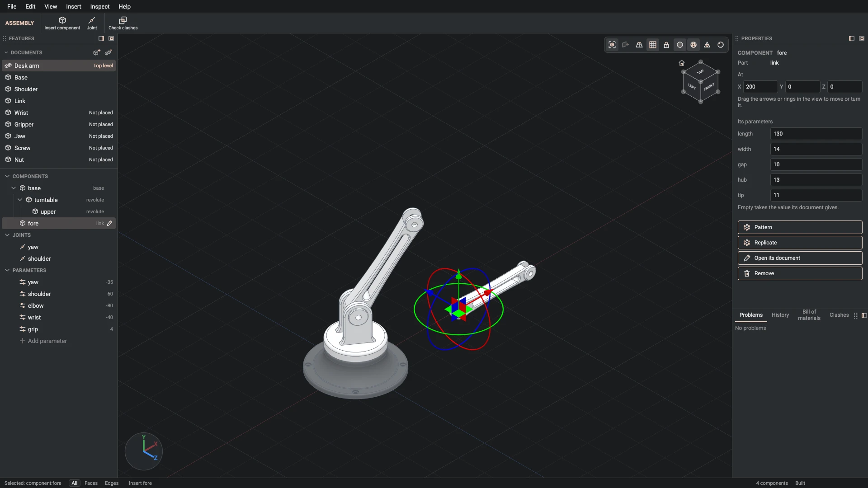Select the Joint tool in the toolbar
The image size is (868, 488).
92,23
